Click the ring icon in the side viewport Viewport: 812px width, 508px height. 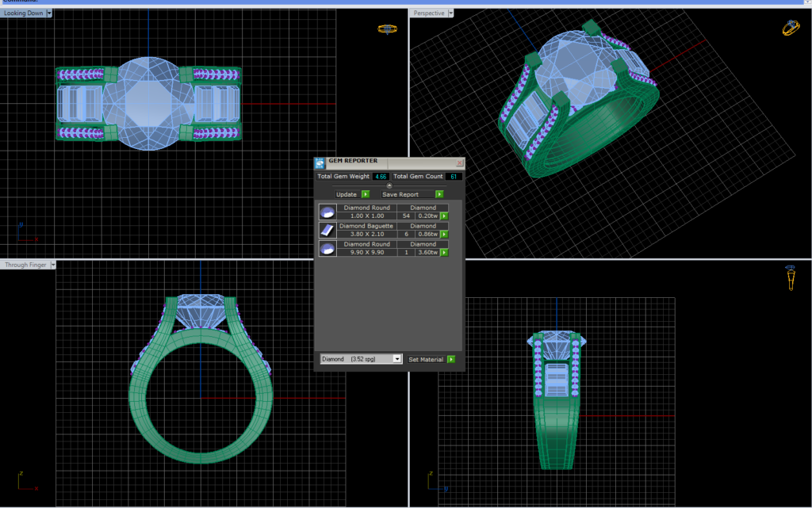pyautogui.click(x=791, y=278)
